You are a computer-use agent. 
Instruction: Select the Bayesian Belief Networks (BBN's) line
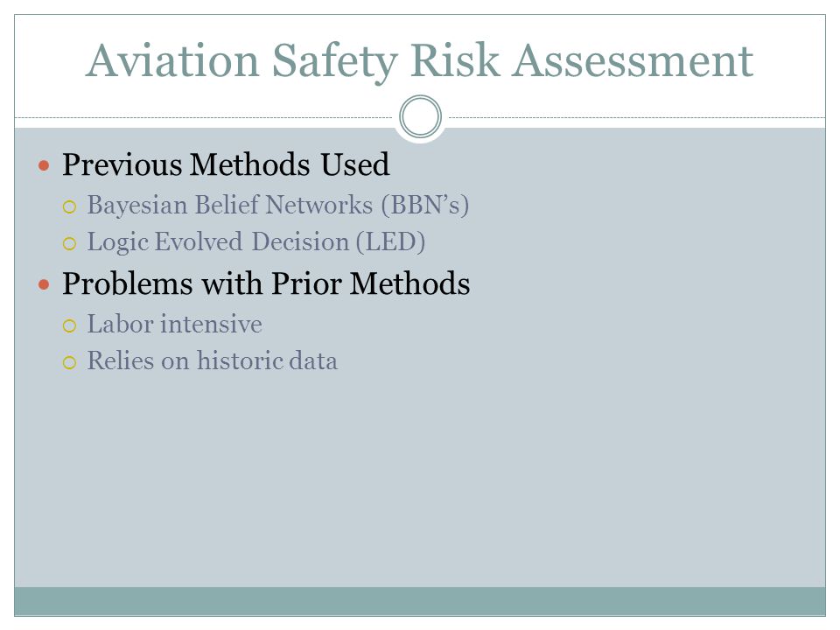coord(278,206)
